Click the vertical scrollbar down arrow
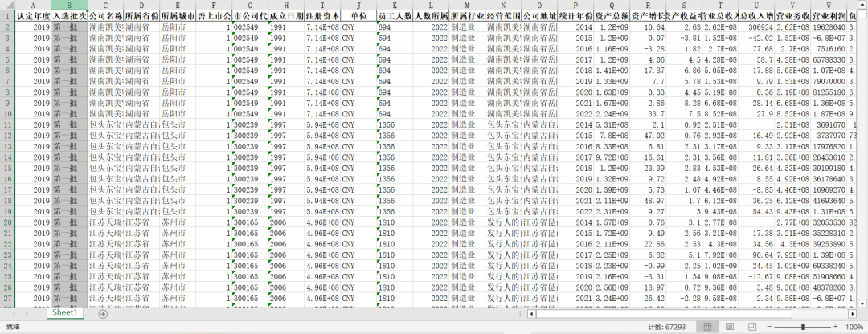Screen dimensions: 868x334 862,303
